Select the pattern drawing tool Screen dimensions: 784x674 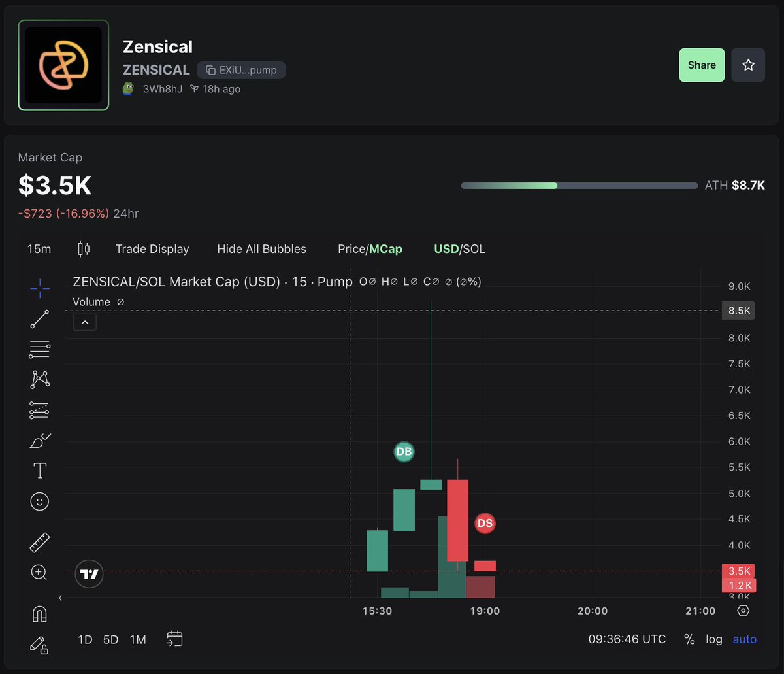40,379
